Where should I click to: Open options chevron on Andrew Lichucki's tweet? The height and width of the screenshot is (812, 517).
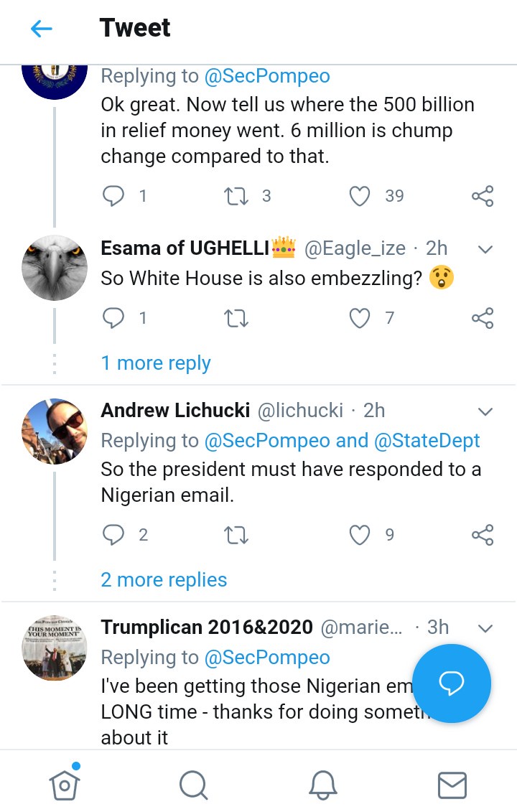point(485,411)
